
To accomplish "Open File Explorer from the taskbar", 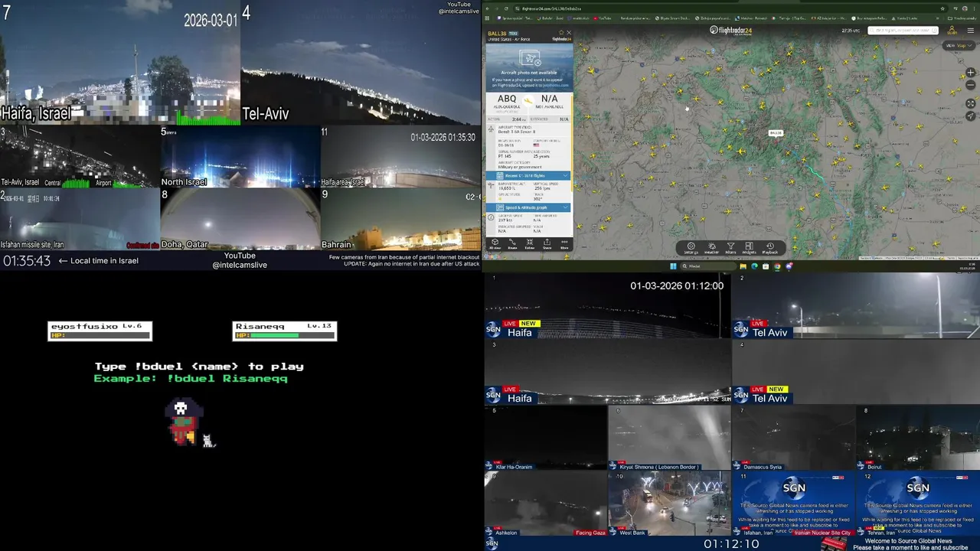I will (x=743, y=266).
